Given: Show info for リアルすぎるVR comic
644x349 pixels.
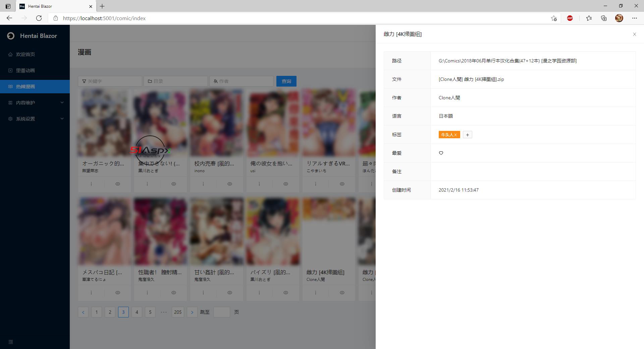Looking at the screenshot, I should [316, 184].
